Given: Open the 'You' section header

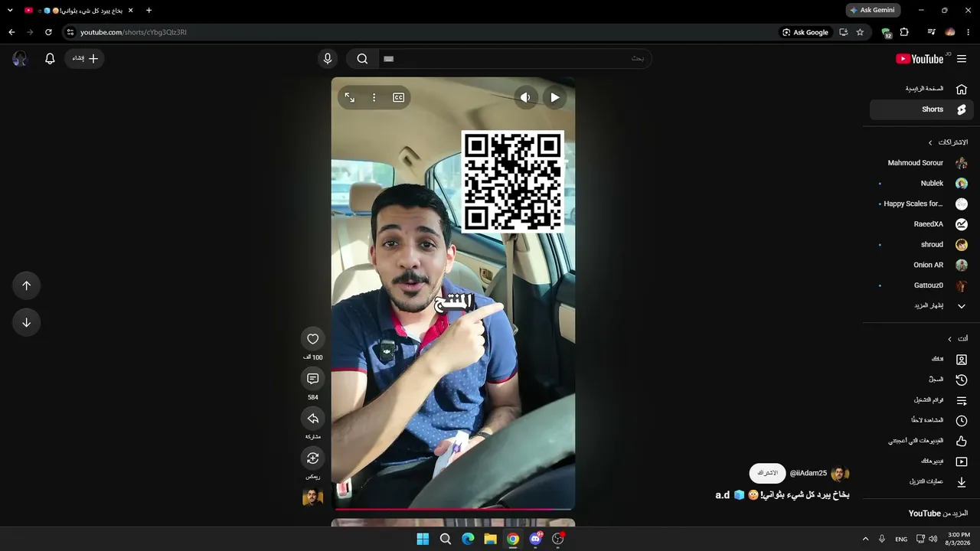Looking at the screenshot, I should point(957,338).
